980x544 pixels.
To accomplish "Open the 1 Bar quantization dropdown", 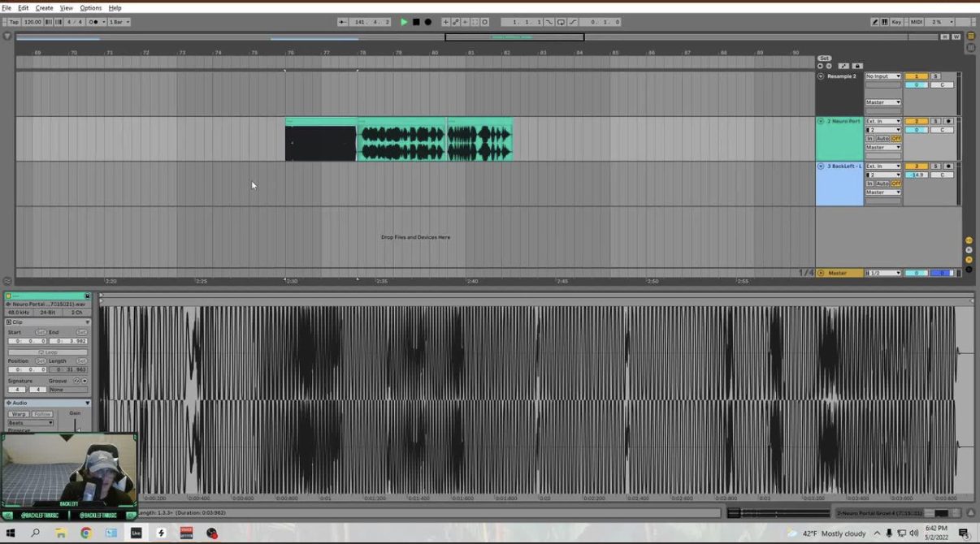I will tap(119, 22).
